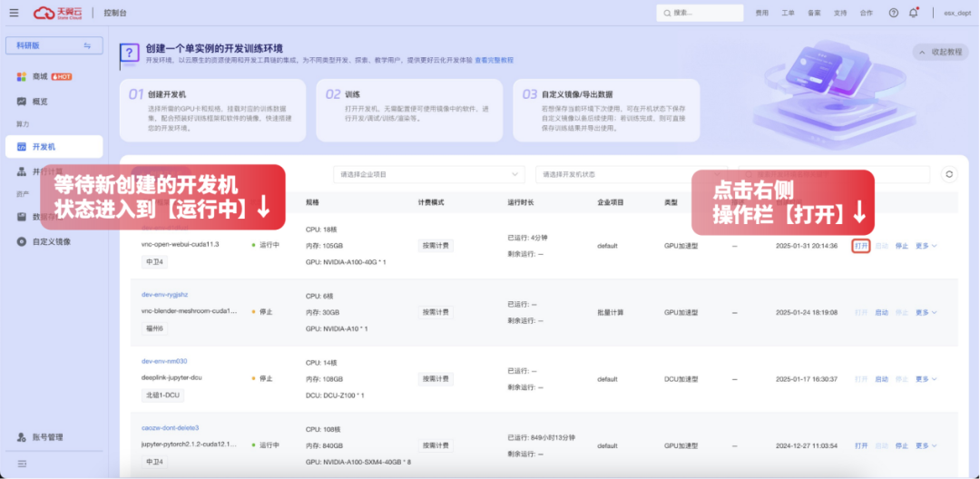Screen dimensions: 980x479
Task: Open the dev-env-nm030 machine link
Action: coord(164,361)
